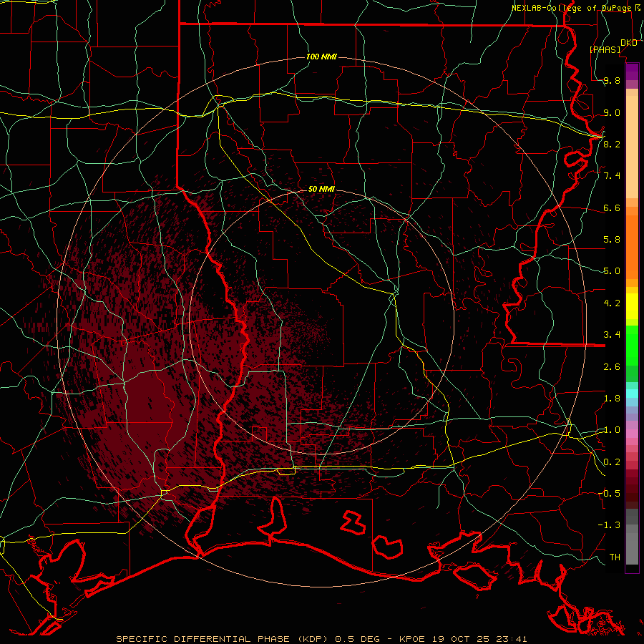This screenshot has height=644, width=644.
Task: Pick the orange segment of the color bar
Action: coord(632,246)
